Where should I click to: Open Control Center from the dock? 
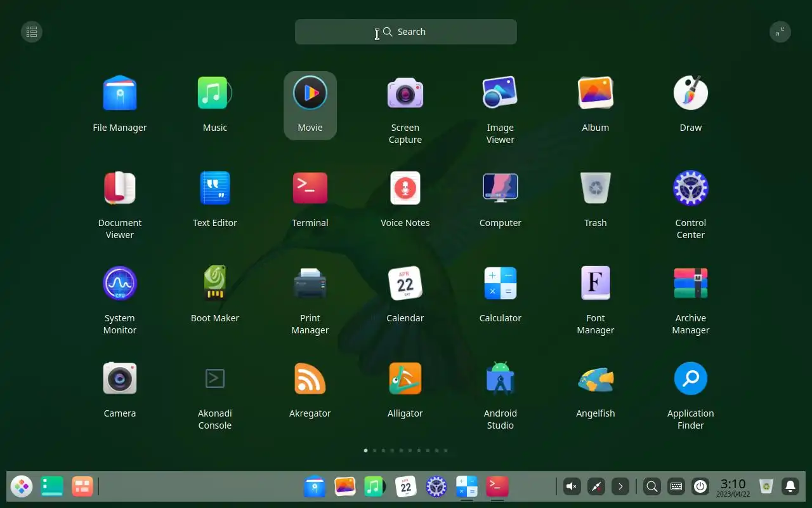[x=436, y=487]
